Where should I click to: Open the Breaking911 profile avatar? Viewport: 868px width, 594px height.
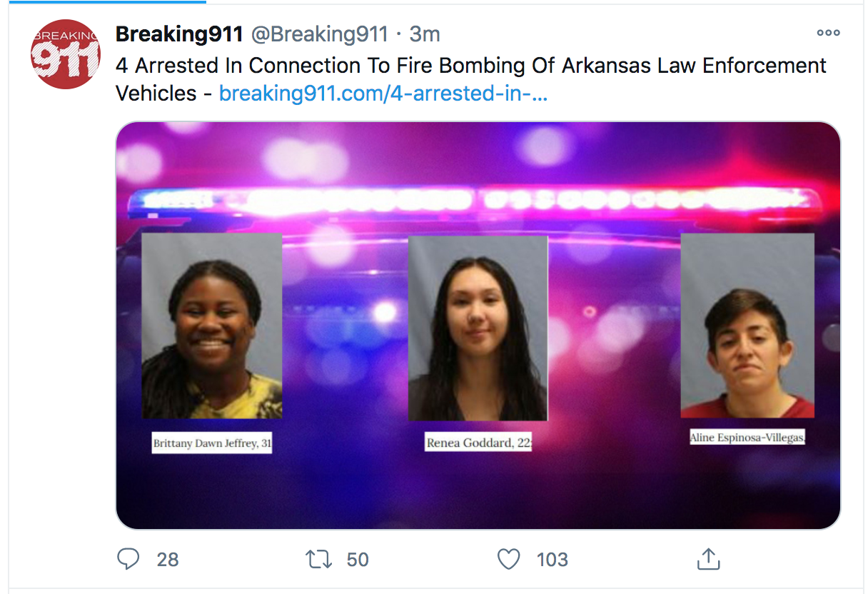(x=66, y=55)
